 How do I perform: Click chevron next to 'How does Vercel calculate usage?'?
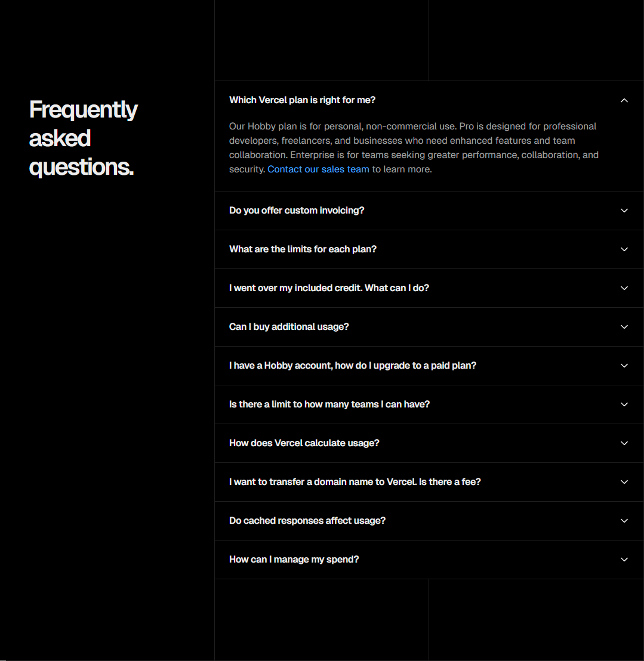click(624, 443)
